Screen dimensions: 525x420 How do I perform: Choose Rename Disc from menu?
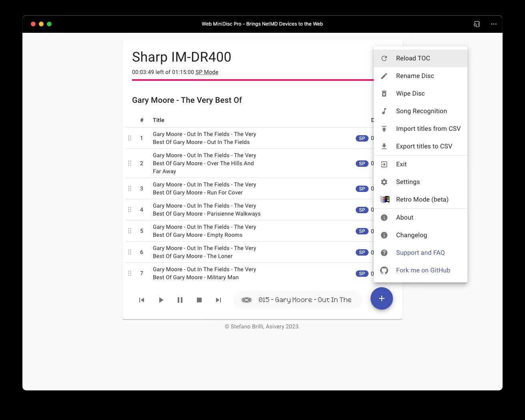[x=421, y=76]
